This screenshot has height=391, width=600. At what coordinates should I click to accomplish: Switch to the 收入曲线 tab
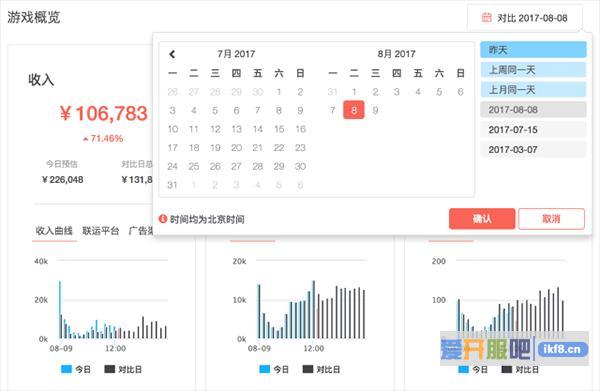click(x=54, y=231)
